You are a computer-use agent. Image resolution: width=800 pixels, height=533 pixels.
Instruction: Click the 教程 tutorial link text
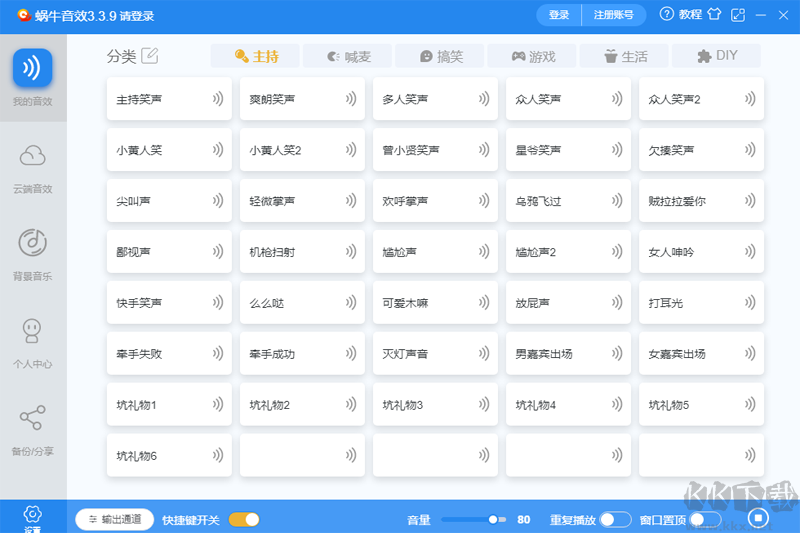pyautogui.click(x=690, y=14)
